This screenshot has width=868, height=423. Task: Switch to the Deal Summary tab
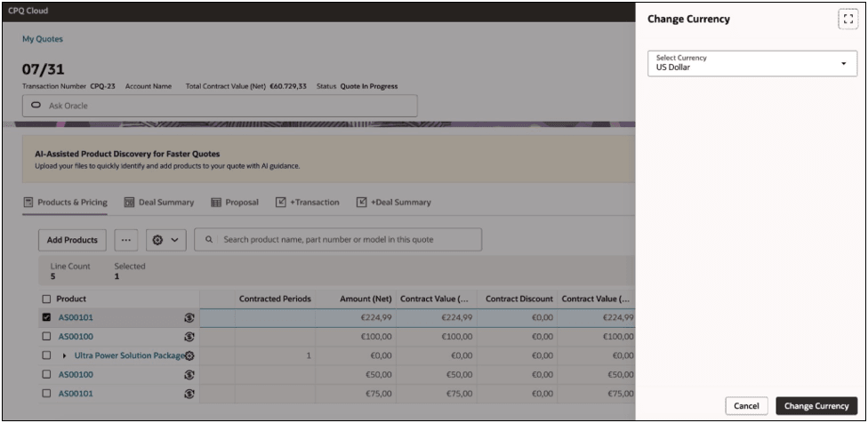tap(159, 203)
